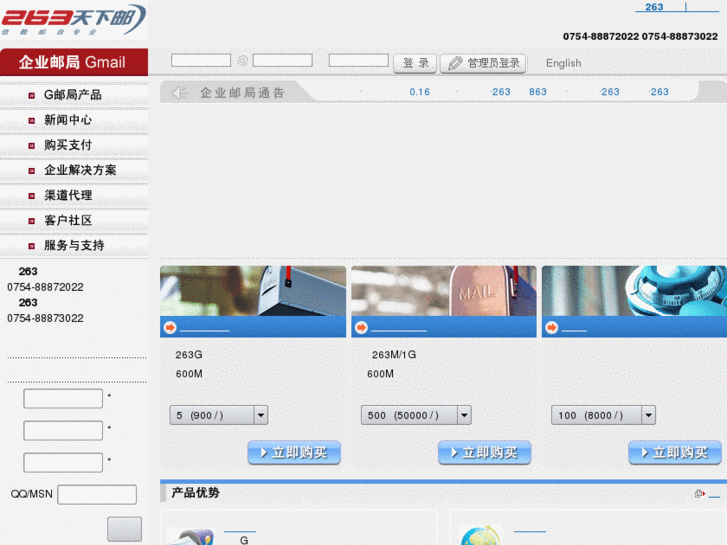Click the password field left of 登录
The width and height of the screenshot is (727, 545).
[x=358, y=60]
